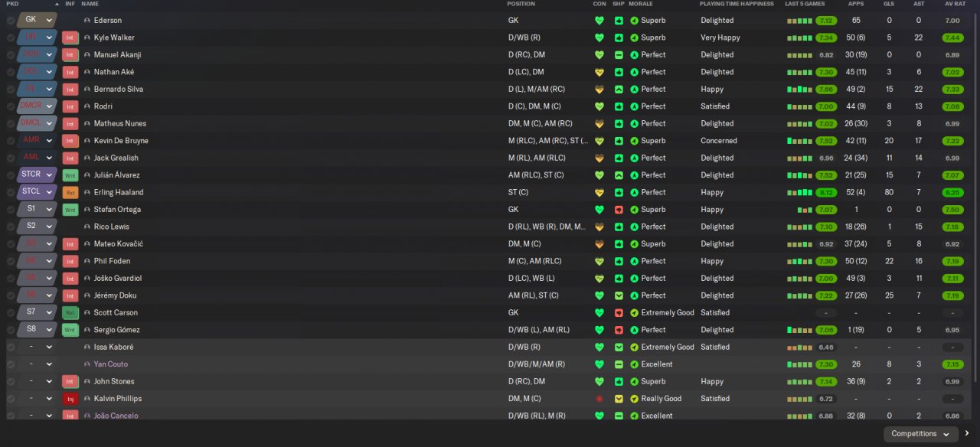Click Yan Couto's match sharpness icon
The height and width of the screenshot is (447, 980).
pos(619,364)
